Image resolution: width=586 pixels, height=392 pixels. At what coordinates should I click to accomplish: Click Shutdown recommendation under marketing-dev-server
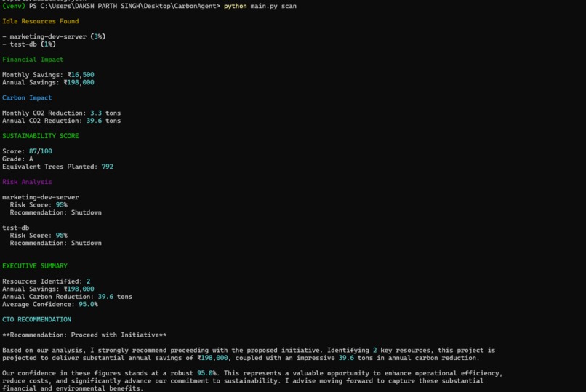pyautogui.click(x=56, y=212)
